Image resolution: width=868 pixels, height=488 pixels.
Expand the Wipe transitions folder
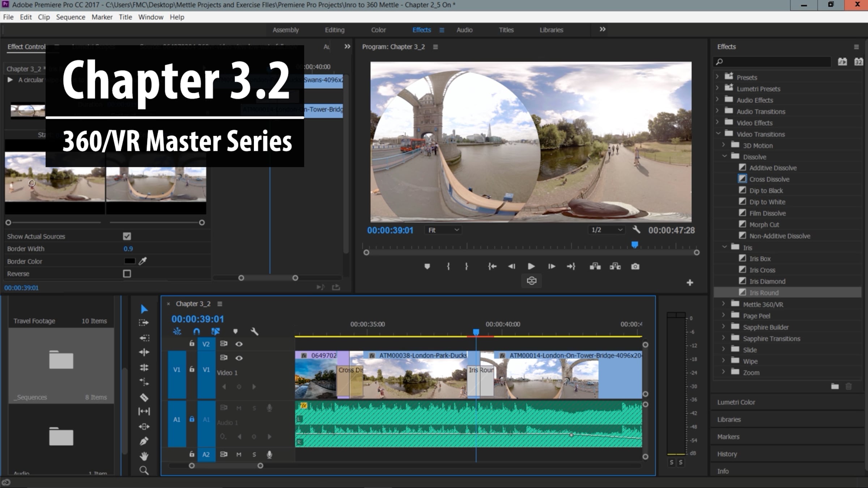pos(724,361)
